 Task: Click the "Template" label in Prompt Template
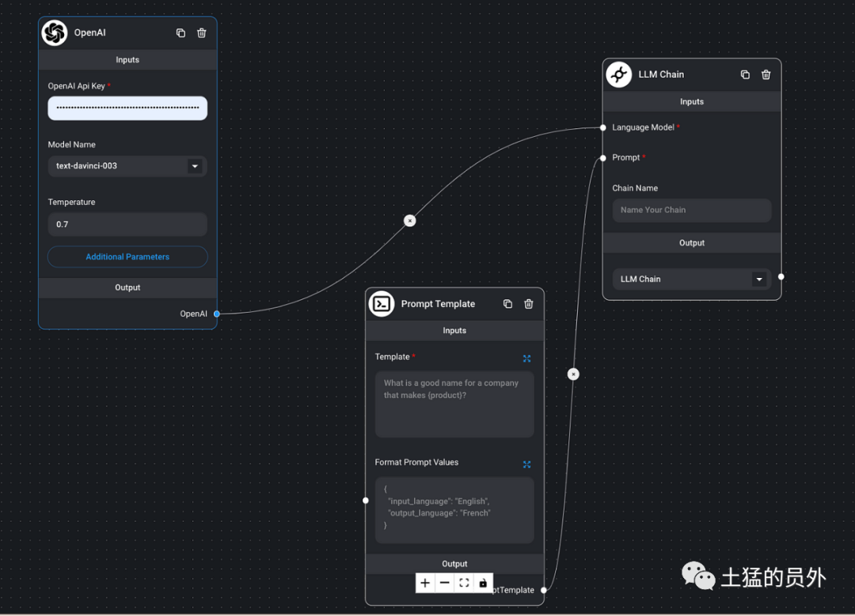pos(392,356)
